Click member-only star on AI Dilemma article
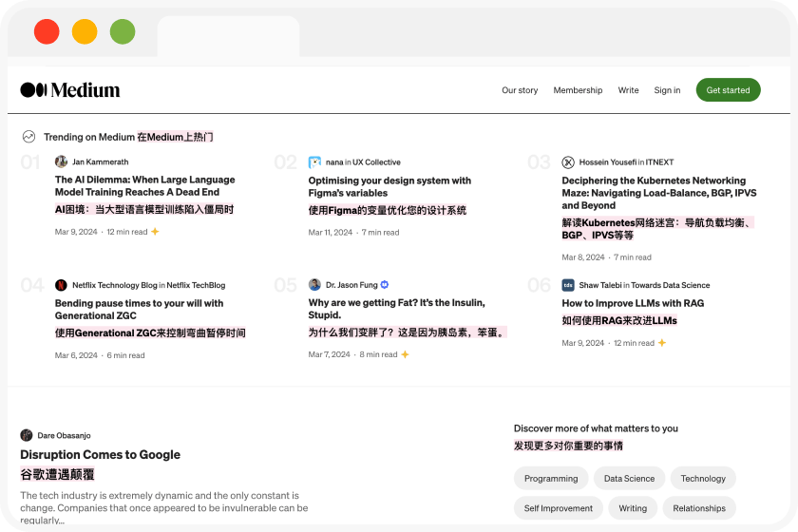This screenshot has height=532, width=798. (155, 232)
